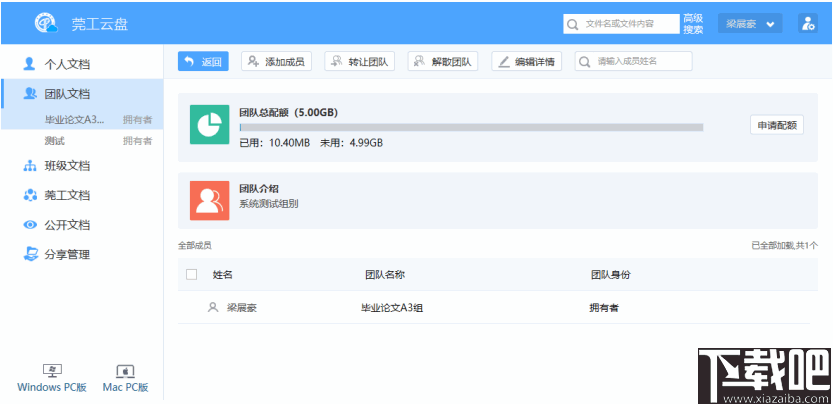Click the 已全部加载,共1个 status text
833x404 pixels.
pos(785,246)
